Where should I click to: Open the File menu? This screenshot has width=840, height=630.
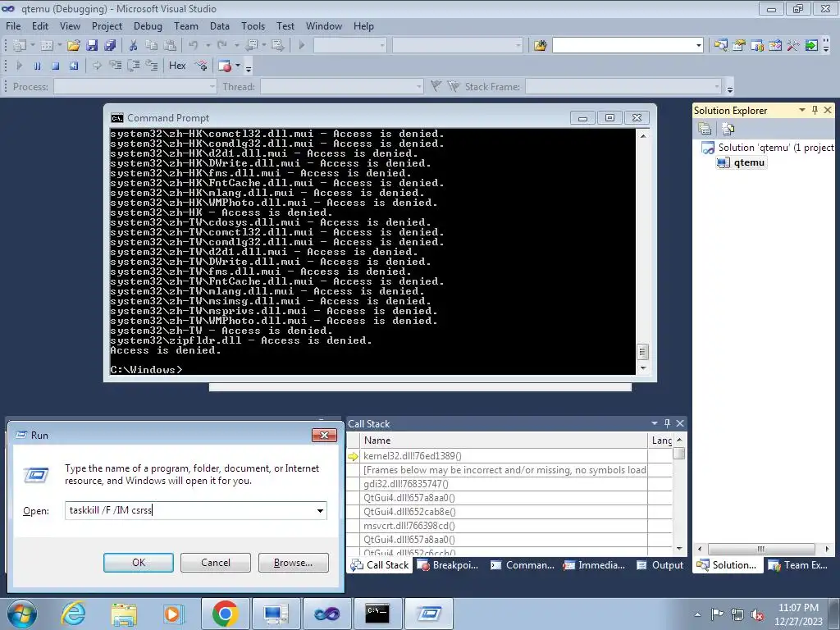pos(13,26)
